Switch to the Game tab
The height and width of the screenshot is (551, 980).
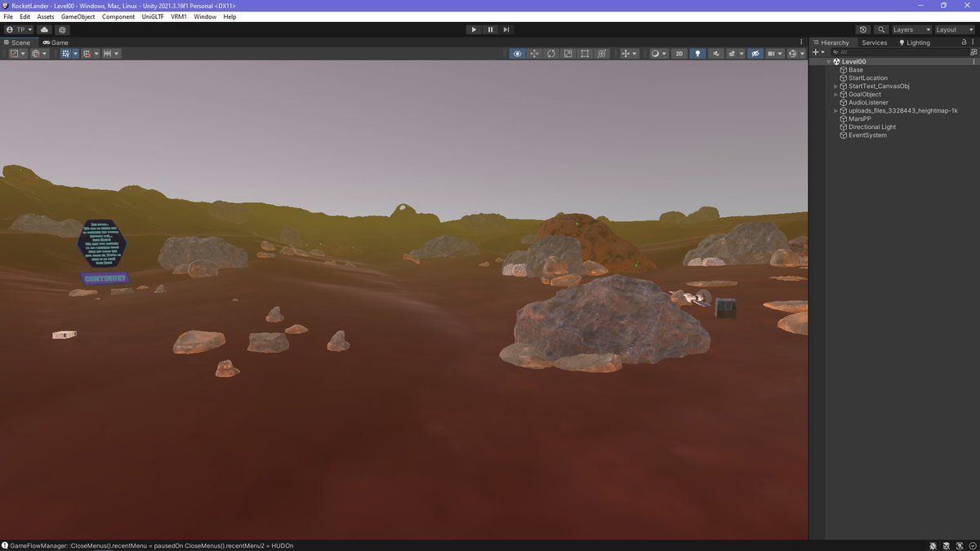click(56, 42)
